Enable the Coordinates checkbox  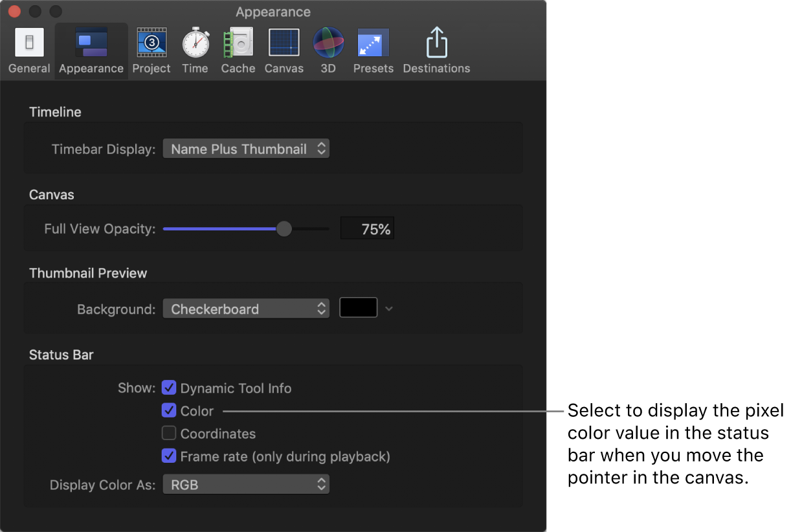pyautogui.click(x=169, y=433)
